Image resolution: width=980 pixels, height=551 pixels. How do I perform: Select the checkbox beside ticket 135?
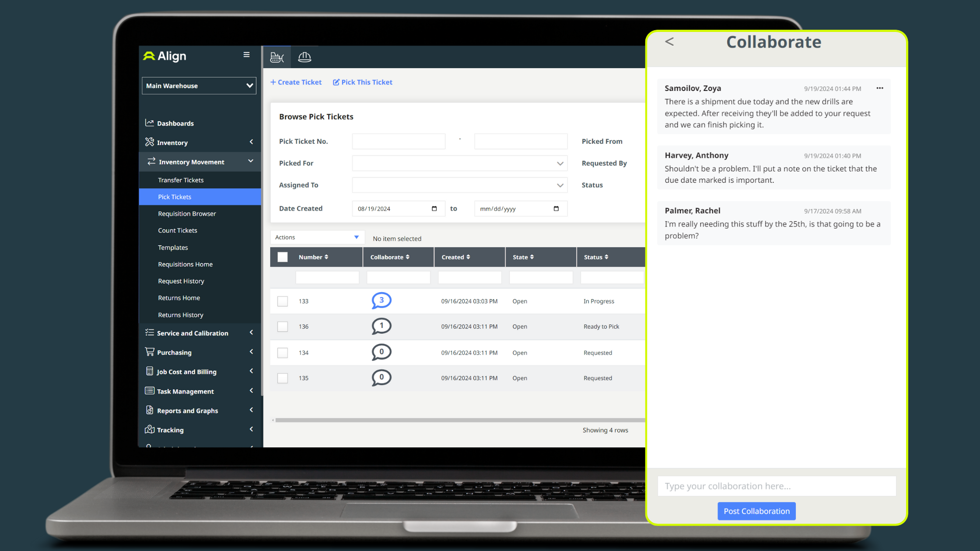pyautogui.click(x=282, y=378)
